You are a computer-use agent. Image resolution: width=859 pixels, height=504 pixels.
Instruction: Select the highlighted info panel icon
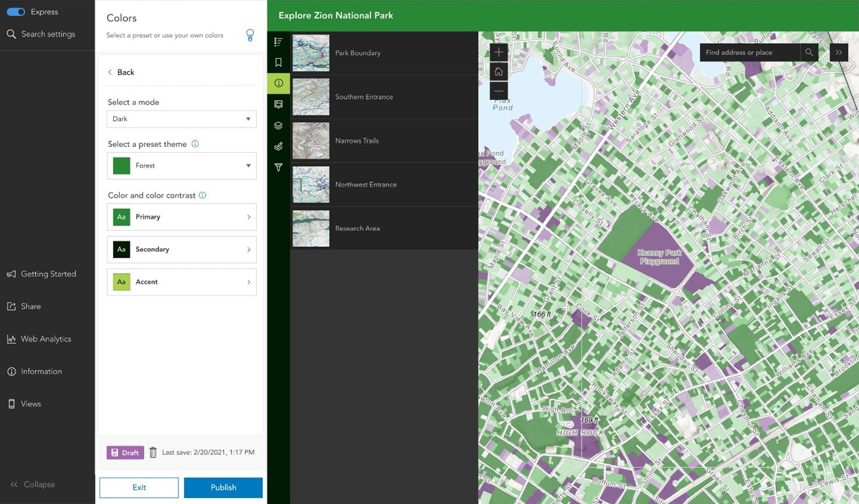click(x=279, y=83)
